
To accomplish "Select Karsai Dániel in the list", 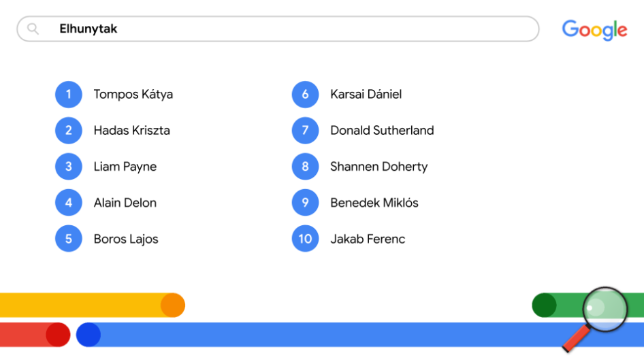I will pyautogui.click(x=366, y=94).
